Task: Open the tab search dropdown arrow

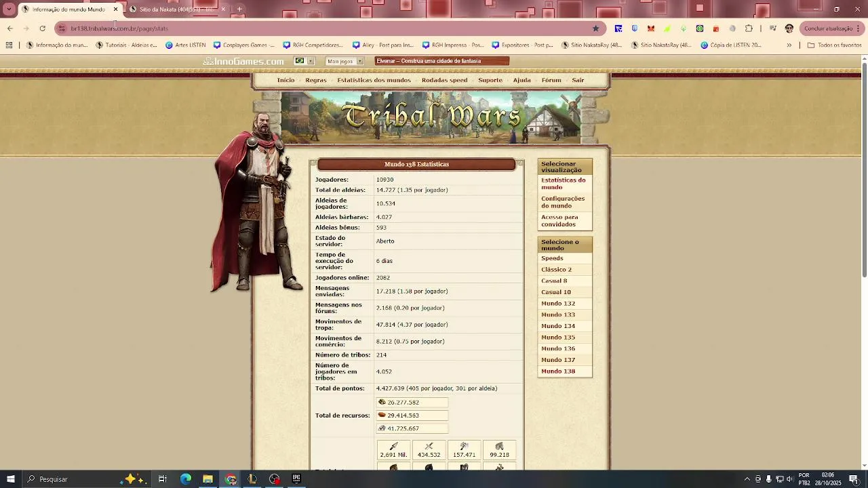Action: tap(9, 9)
